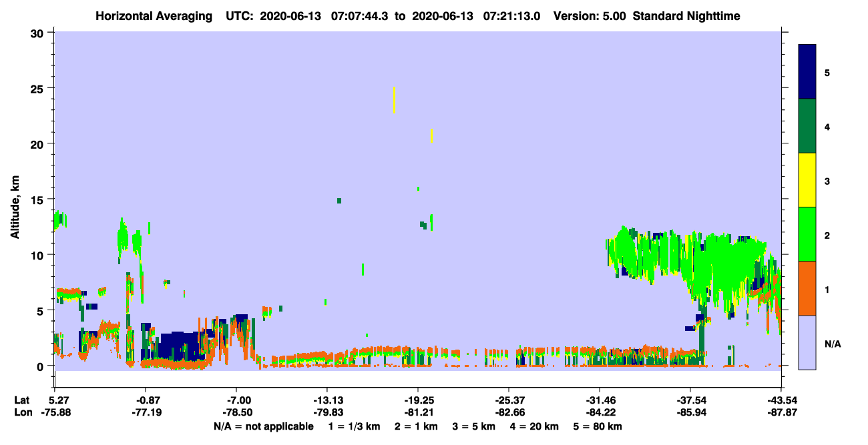The height and width of the screenshot is (445, 868).
Task: Click the tall yellow streak near 24 km
Action: point(394,100)
